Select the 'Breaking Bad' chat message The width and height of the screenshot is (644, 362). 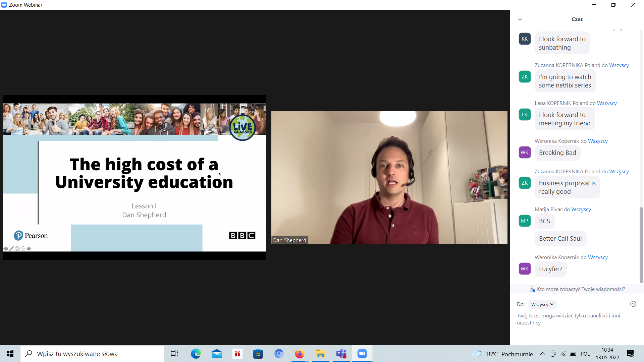pyautogui.click(x=557, y=153)
